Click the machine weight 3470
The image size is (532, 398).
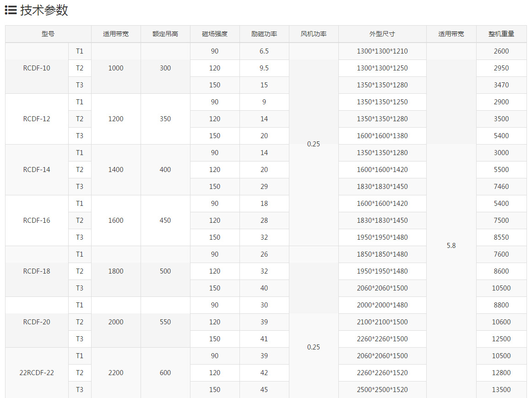pos(501,85)
